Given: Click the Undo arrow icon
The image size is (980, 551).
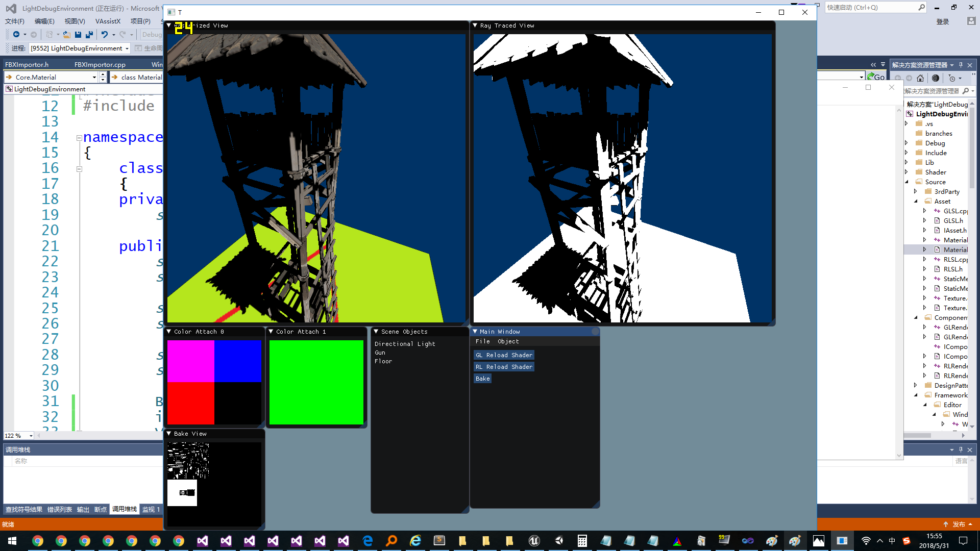Looking at the screenshot, I should (x=104, y=35).
